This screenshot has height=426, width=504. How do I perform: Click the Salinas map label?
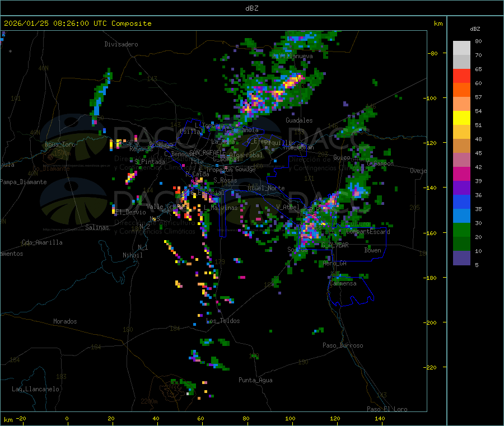click(97, 227)
